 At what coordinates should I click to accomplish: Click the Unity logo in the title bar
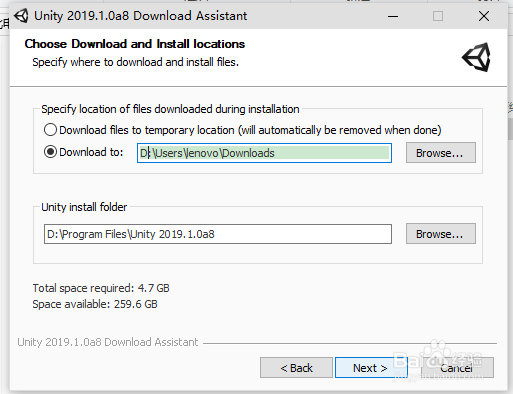21,16
